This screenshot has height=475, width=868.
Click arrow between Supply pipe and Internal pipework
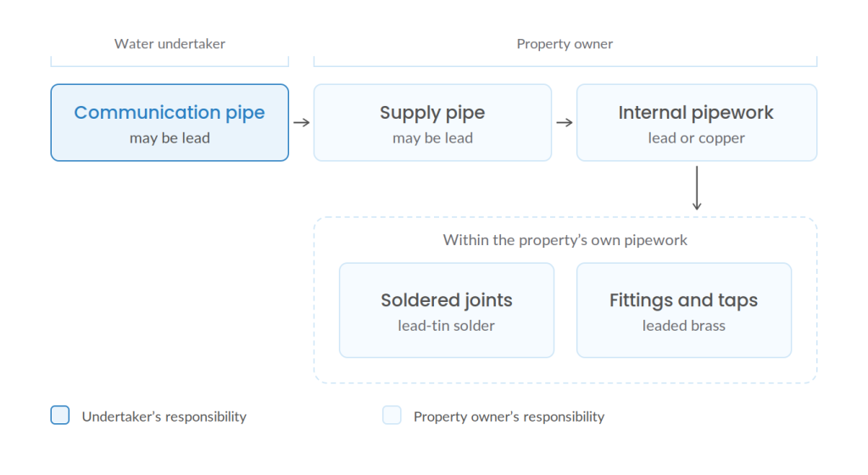564,122
